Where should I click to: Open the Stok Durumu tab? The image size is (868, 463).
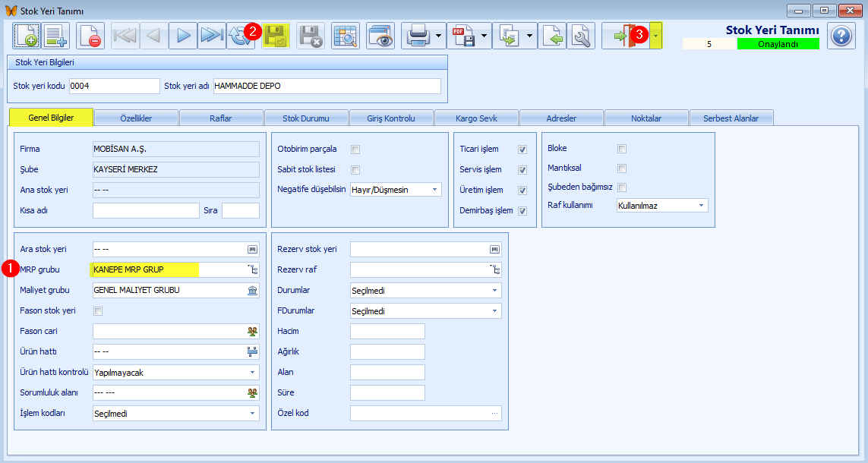point(305,118)
